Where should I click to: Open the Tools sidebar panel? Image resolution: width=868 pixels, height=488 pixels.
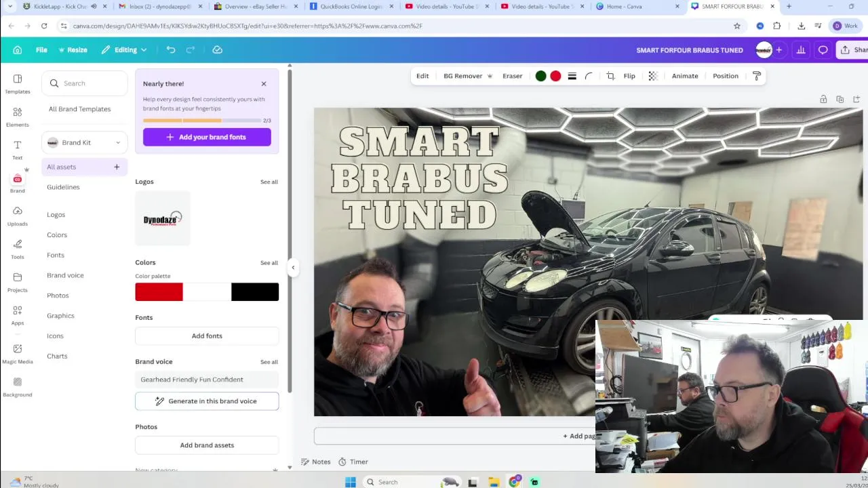[x=18, y=249]
